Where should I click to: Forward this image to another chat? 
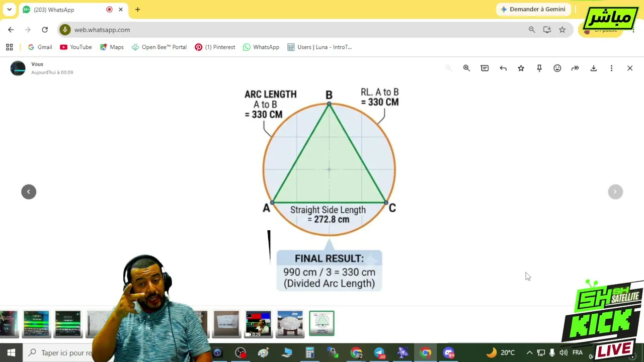[x=575, y=68]
